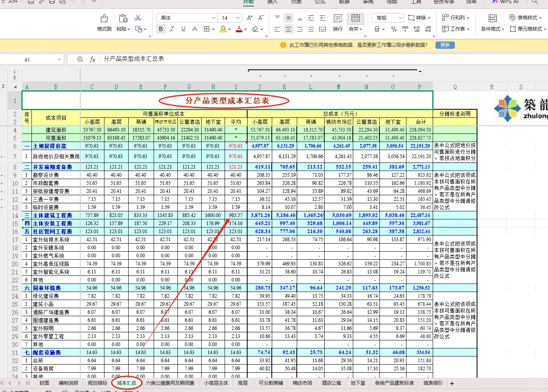Open the 条件格式 (Conditional Formatting) dropdown

tap(492, 29)
